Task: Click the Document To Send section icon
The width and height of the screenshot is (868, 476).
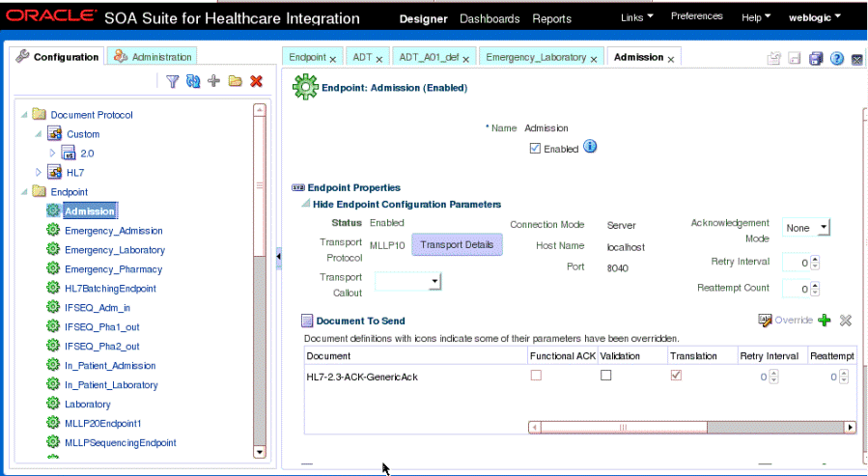Action: pos(307,321)
